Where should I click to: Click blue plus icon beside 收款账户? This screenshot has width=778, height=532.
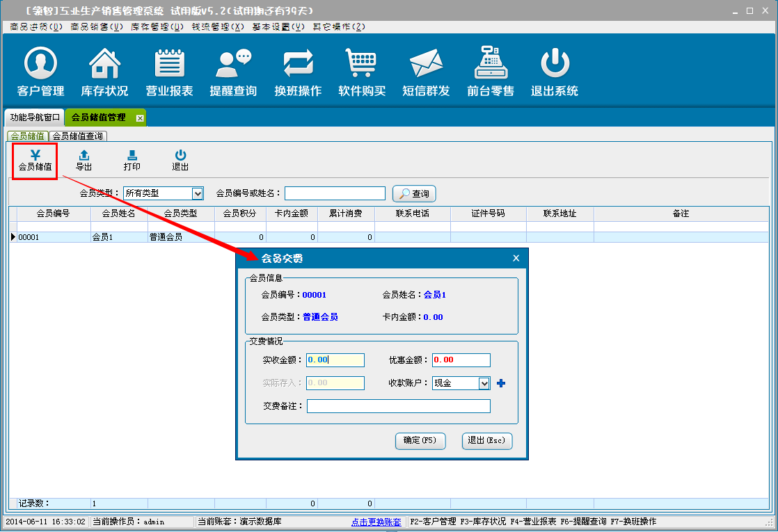click(x=501, y=383)
